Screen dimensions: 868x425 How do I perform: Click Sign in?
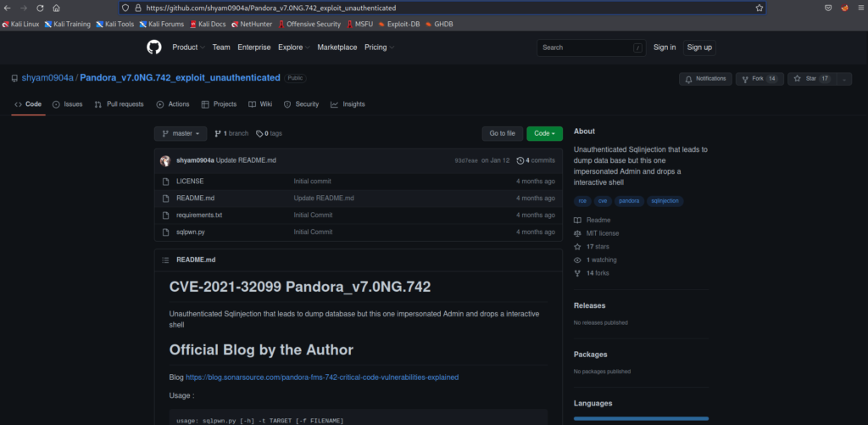tap(665, 48)
